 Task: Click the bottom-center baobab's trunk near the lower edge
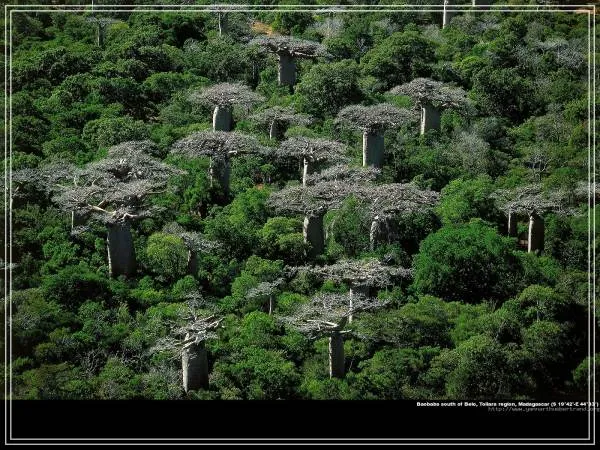(337, 355)
